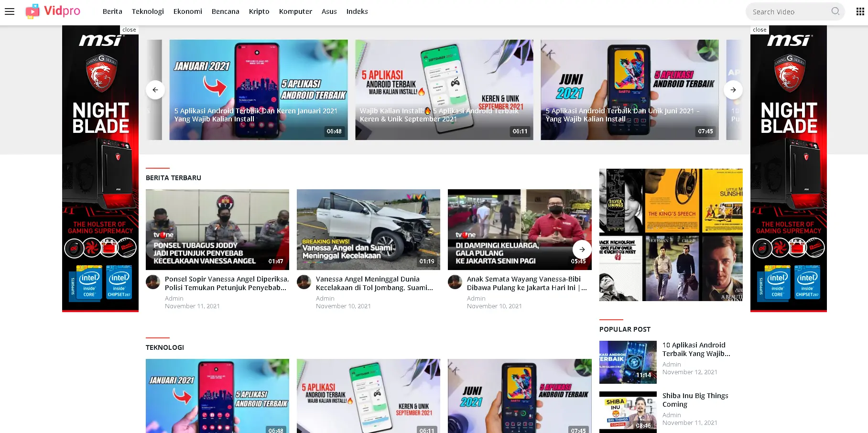This screenshot has width=868, height=433.
Task: Open the Ekonomi menu item
Action: tap(188, 11)
